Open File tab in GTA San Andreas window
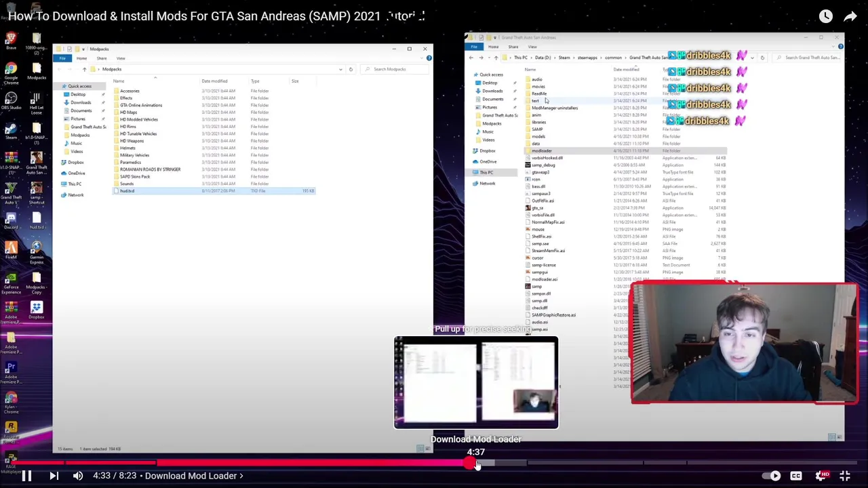This screenshot has height=488, width=868. click(474, 47)
